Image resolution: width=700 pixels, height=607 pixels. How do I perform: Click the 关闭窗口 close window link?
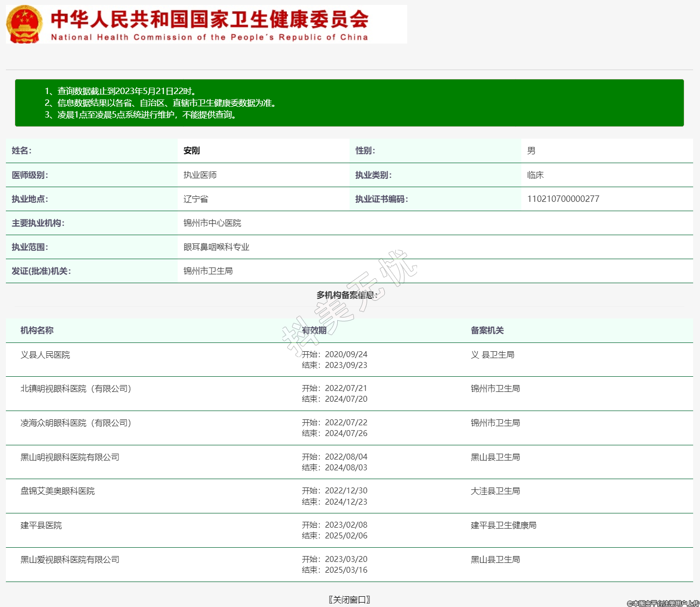(x=350, y=600)
